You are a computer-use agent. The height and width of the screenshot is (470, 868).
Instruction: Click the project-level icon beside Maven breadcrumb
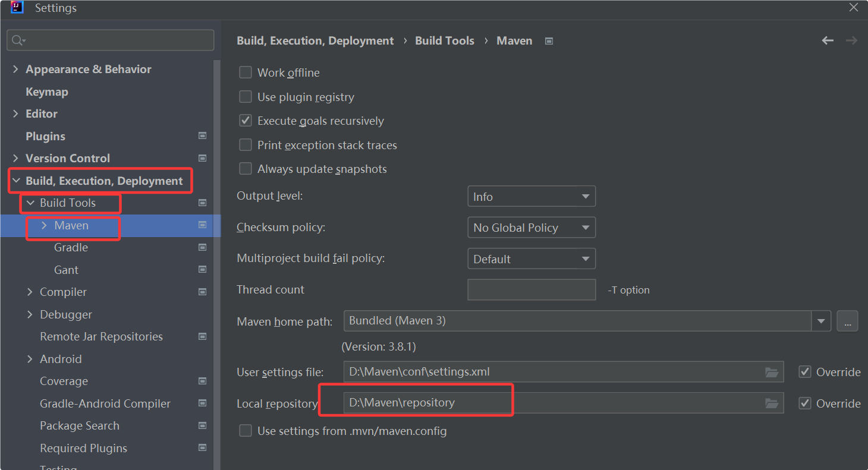tap(549, 41)
